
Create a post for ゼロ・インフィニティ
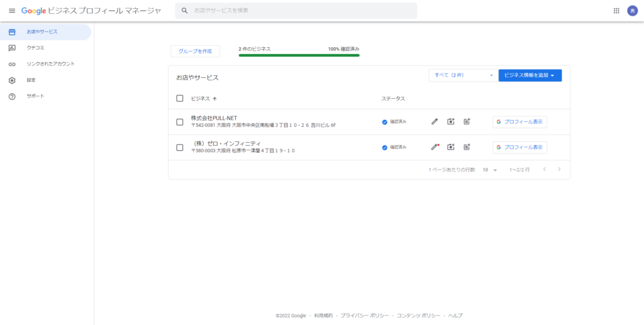(x=467, y=147)
